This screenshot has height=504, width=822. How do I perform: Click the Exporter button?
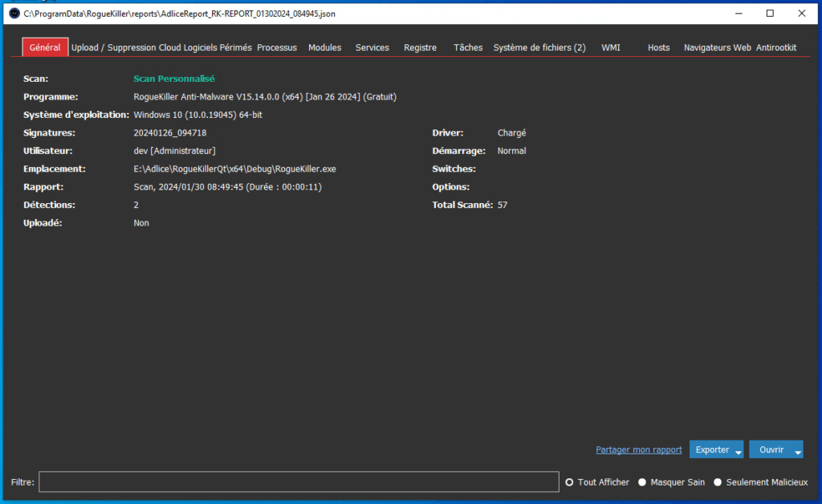click(711, 450)
